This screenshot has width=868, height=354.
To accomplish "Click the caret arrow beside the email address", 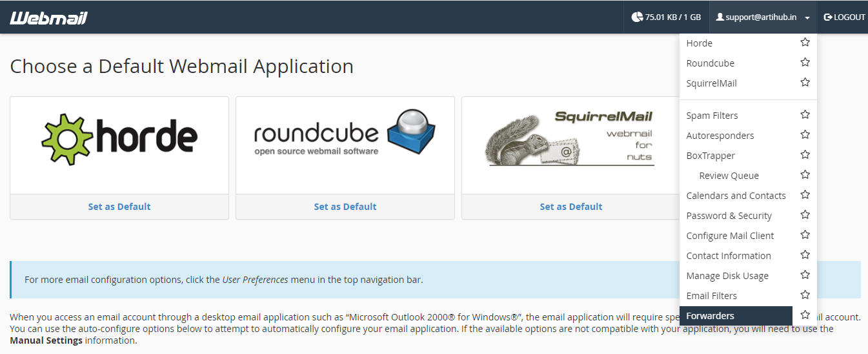I will click(x=807, y=18).
